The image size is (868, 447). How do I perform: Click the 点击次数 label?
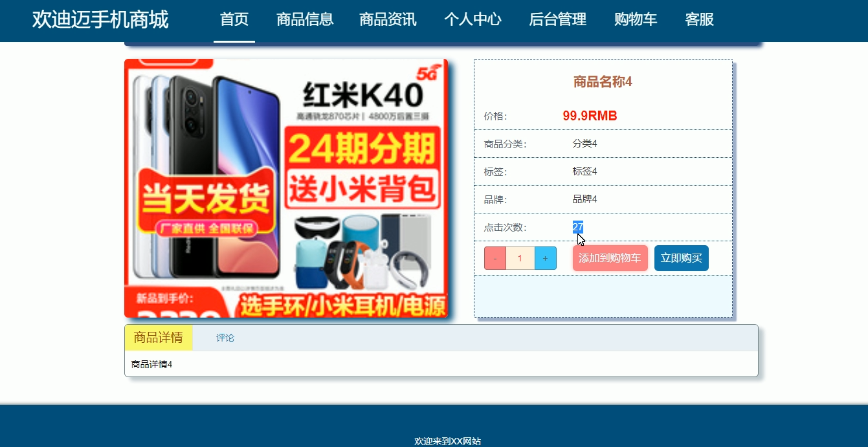coord(505,228)
